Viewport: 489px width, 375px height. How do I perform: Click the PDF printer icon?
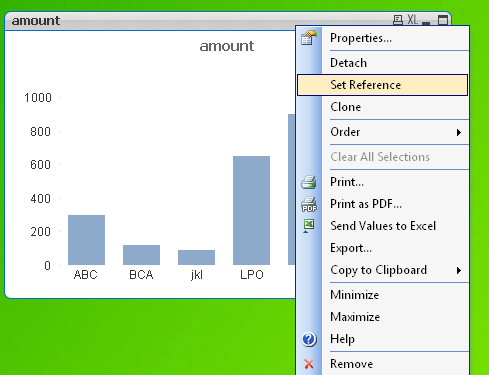[309, 204]
